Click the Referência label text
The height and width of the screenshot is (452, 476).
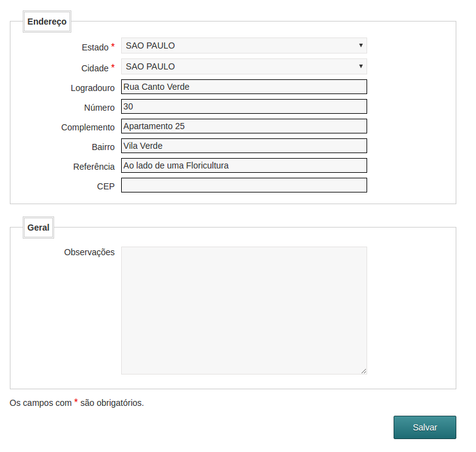[93, 167]
